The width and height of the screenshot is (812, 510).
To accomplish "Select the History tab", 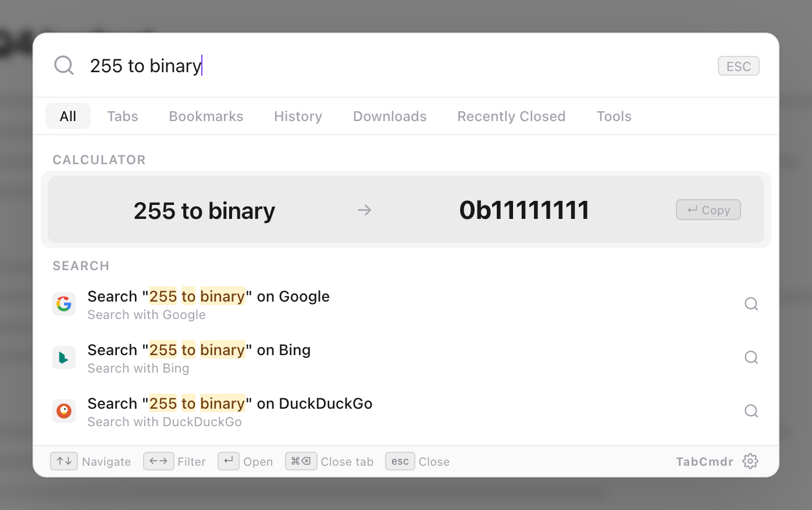I will (298, 116).
